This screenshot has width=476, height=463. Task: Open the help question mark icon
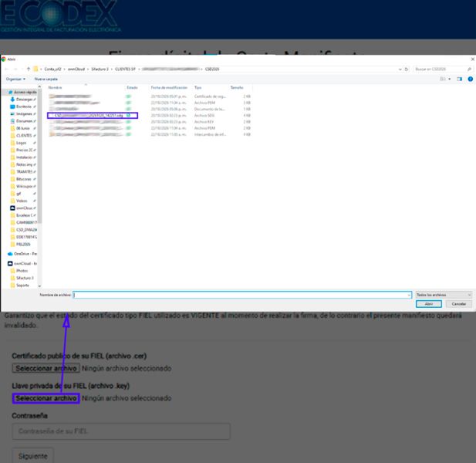pyautogui.click(x=471, y=79)
